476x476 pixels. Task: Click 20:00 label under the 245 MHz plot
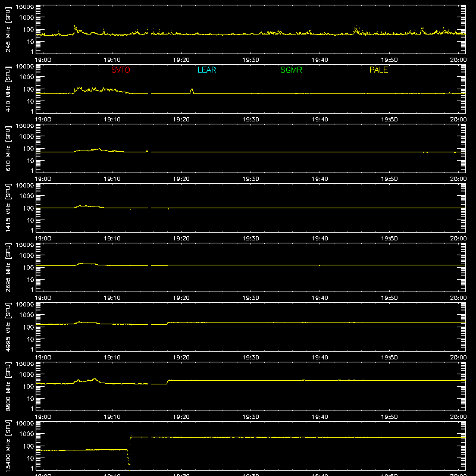pos(458,60)
